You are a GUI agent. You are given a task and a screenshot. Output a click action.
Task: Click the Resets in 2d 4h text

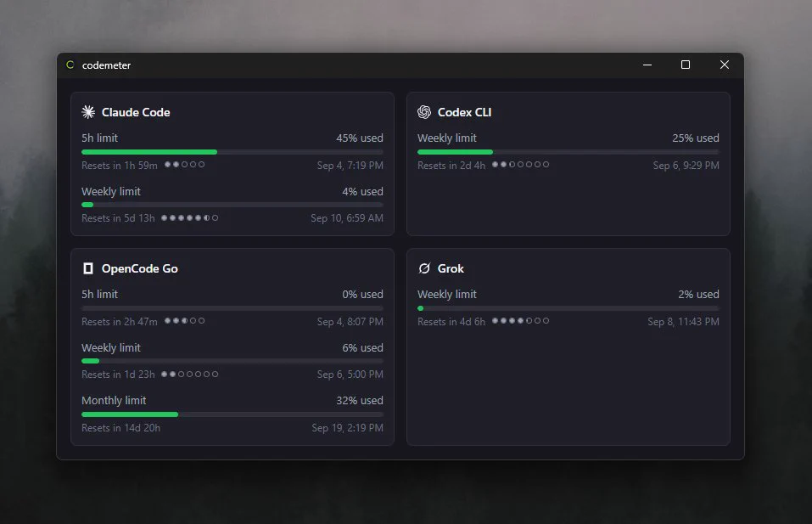(x=451, y=166)
